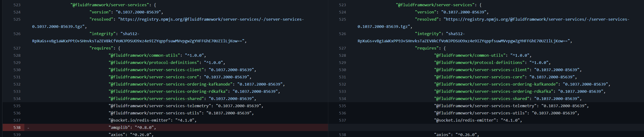Viewport: 644px width, 137px height.
Task: Click the "resolved" registry URL in right pane
Action: [x=537, y=19]
